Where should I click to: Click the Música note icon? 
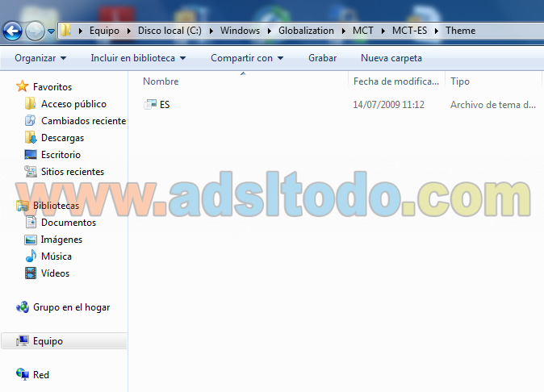coord(31,256)
